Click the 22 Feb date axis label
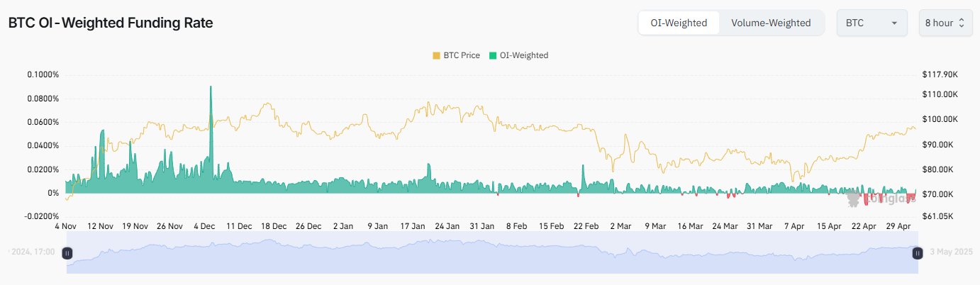This screenshot has width=980, height=285. pyautogui.click(x=586, y=226)
